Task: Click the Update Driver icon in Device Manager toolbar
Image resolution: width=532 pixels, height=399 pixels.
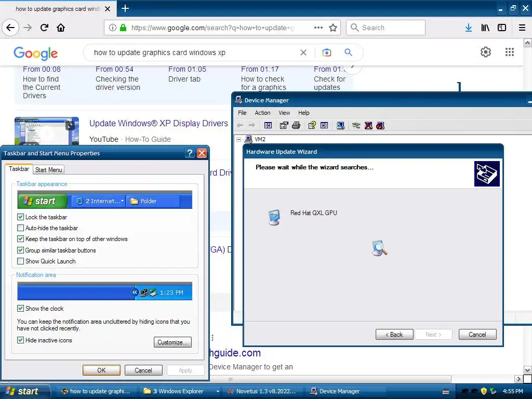Action: pyautogui.click(x=356, y=126)
